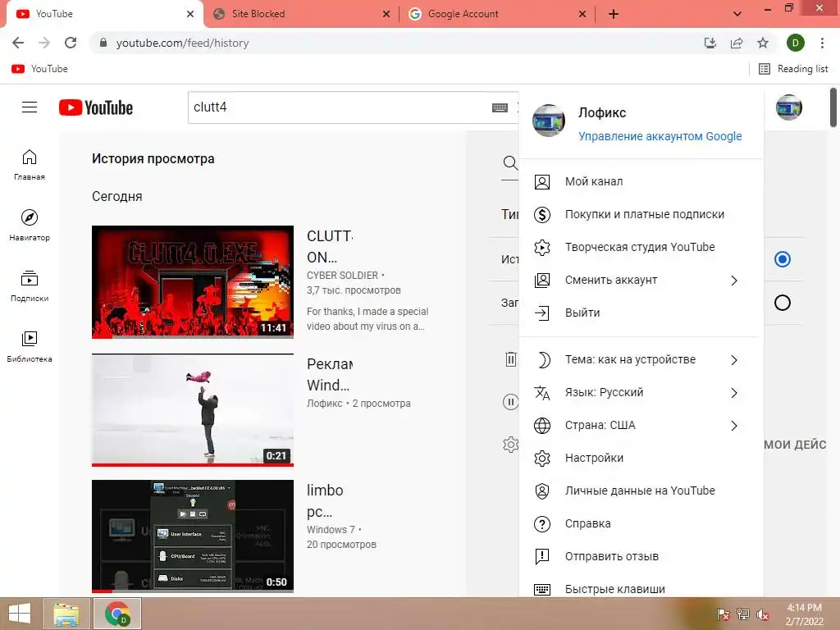Click the limbo pc video title
840x630 pixels.
[x=325, y=501]
